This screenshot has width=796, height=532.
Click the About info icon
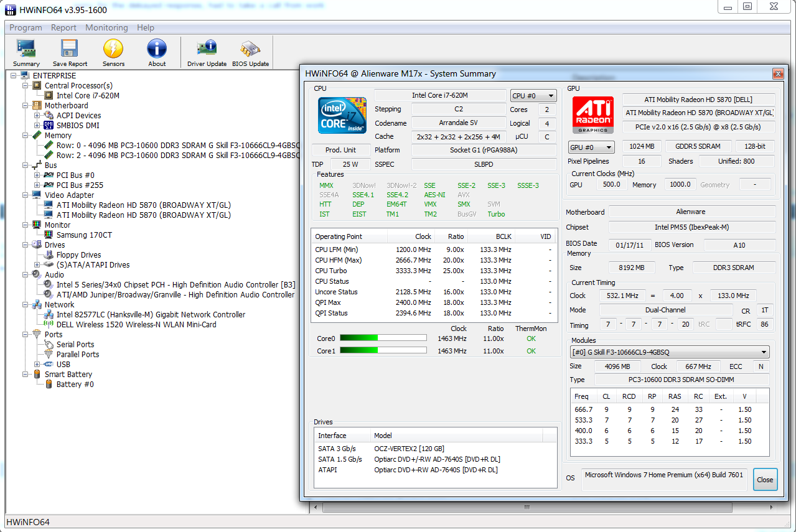pos(157,49)
